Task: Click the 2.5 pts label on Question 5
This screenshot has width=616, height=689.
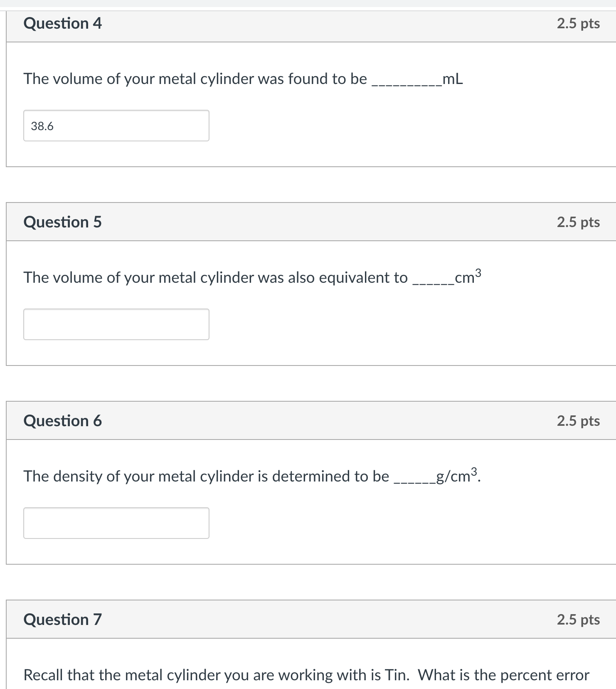Action: point(578,222)
